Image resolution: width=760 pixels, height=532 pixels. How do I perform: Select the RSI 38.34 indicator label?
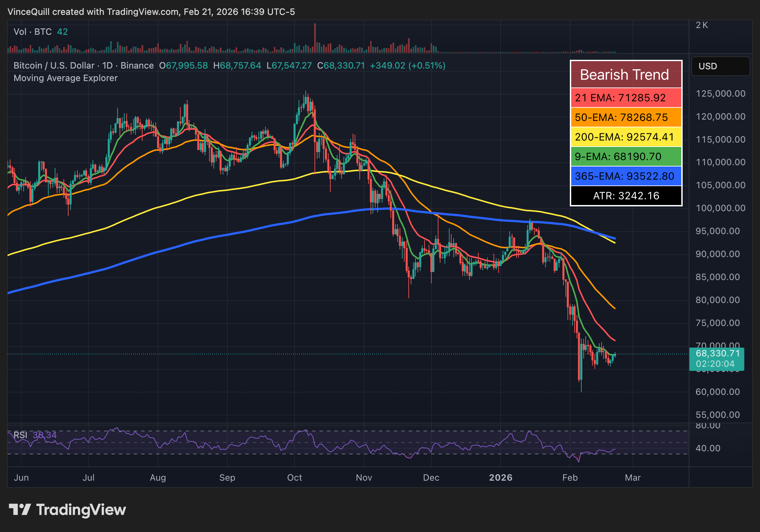(34, 435)
